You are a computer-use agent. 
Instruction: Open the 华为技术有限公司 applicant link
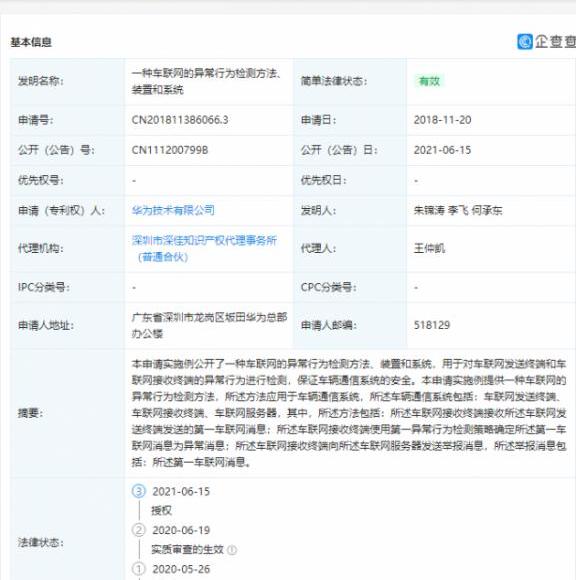[x=173, y=210]
